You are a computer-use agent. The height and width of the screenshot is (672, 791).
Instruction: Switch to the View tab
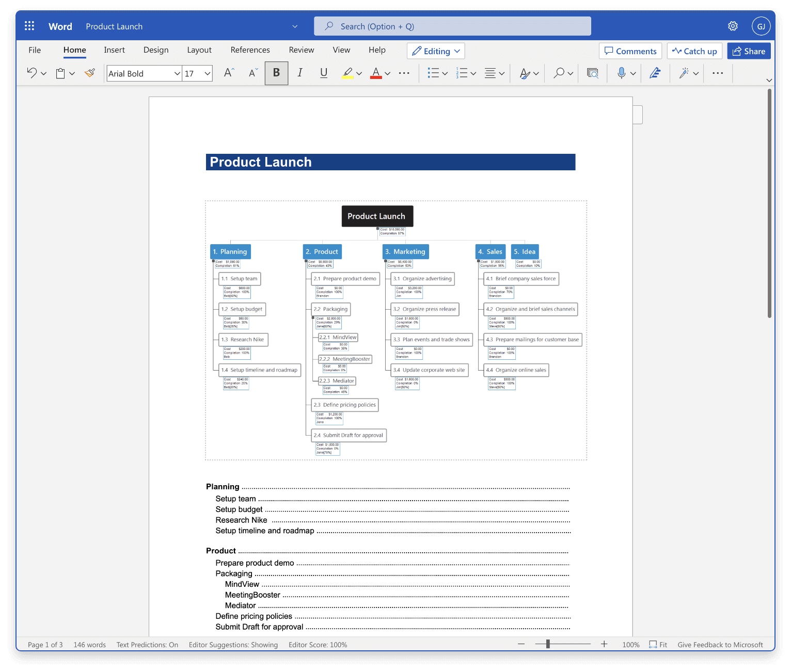click(x=341, y=50)
